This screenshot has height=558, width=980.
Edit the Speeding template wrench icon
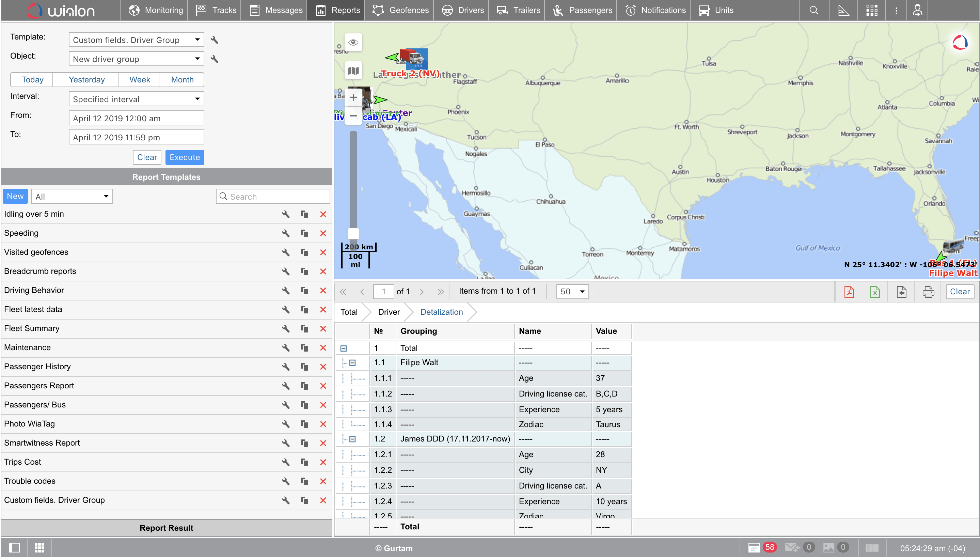pyautogui.click(x=286, y=233)
